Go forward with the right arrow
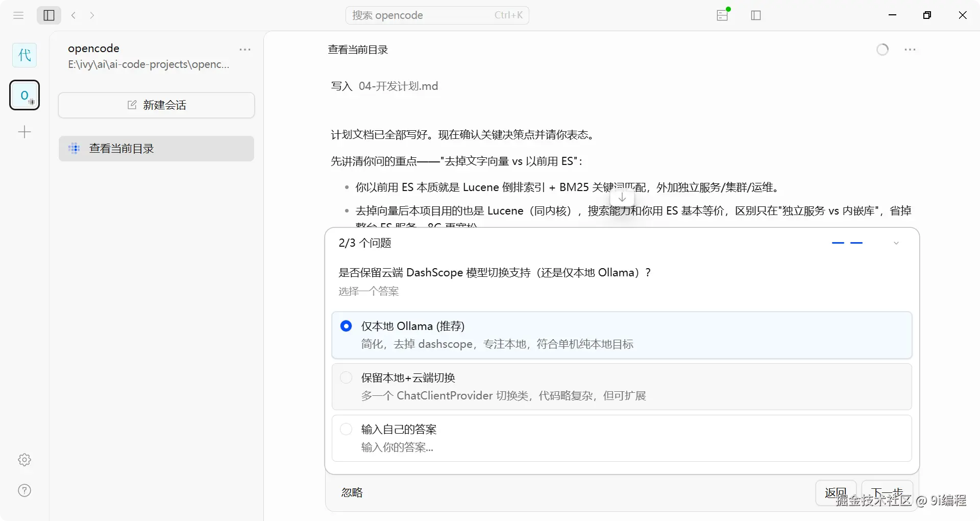This screenshot has width=980, height=521. click(x=92, y=15)
